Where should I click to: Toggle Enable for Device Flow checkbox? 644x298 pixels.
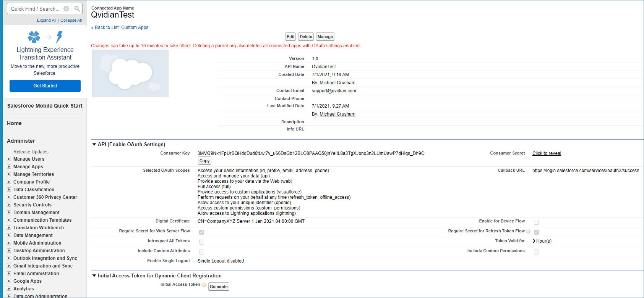[x=536, y=222]
